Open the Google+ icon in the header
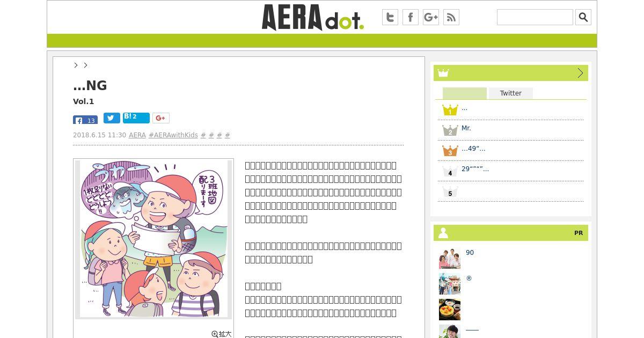 click(431, 17)
